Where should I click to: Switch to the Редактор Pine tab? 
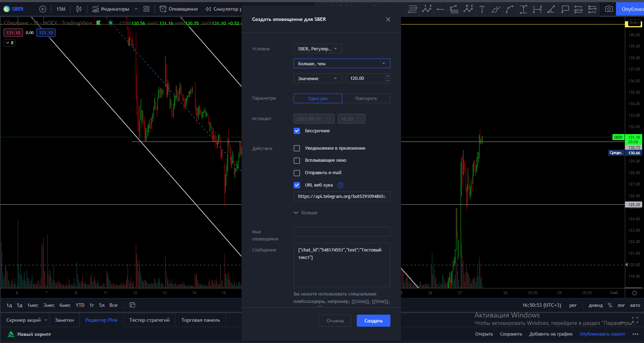[101, 320]
